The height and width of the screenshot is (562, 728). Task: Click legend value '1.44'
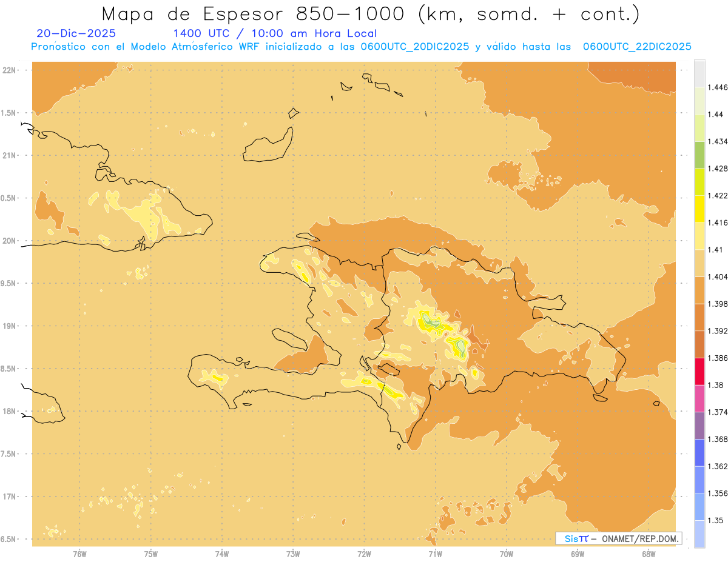(716, 114)
